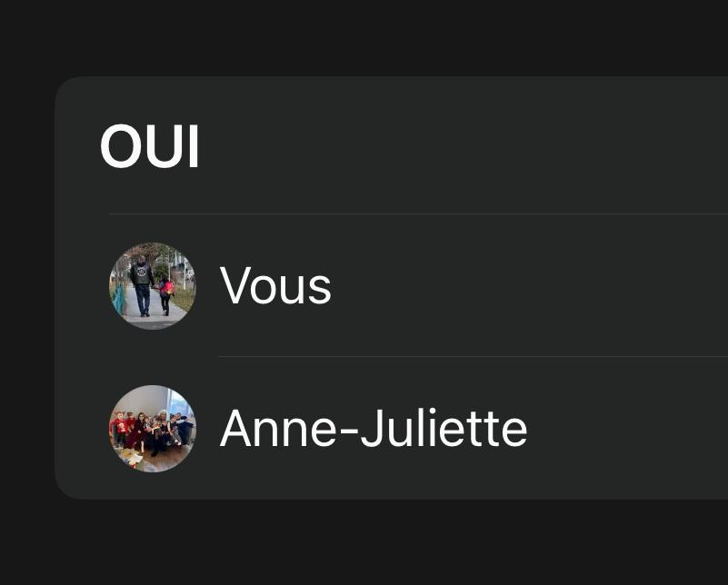Tap the OUI poll answer heading

tap(149, 146)
